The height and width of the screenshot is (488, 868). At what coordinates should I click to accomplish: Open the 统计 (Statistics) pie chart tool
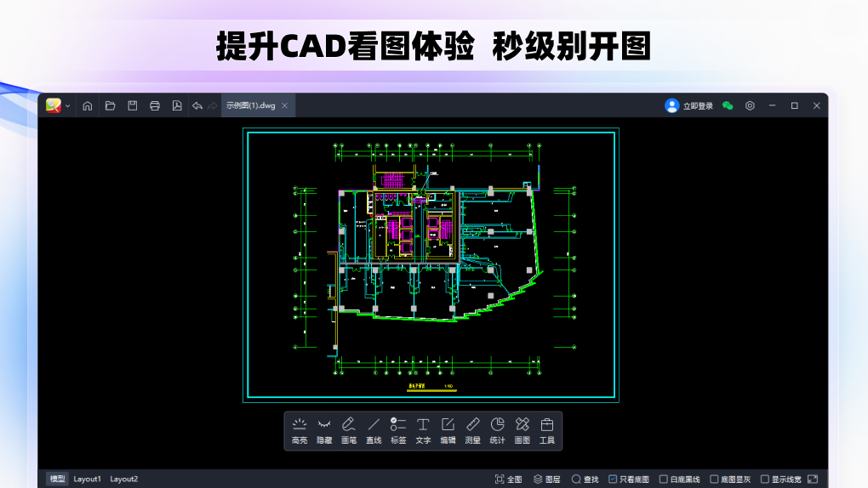click(x=498, y=429)
